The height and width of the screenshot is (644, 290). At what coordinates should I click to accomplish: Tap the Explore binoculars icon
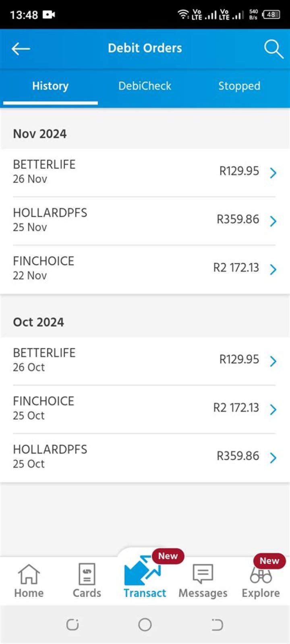(261, 575)
